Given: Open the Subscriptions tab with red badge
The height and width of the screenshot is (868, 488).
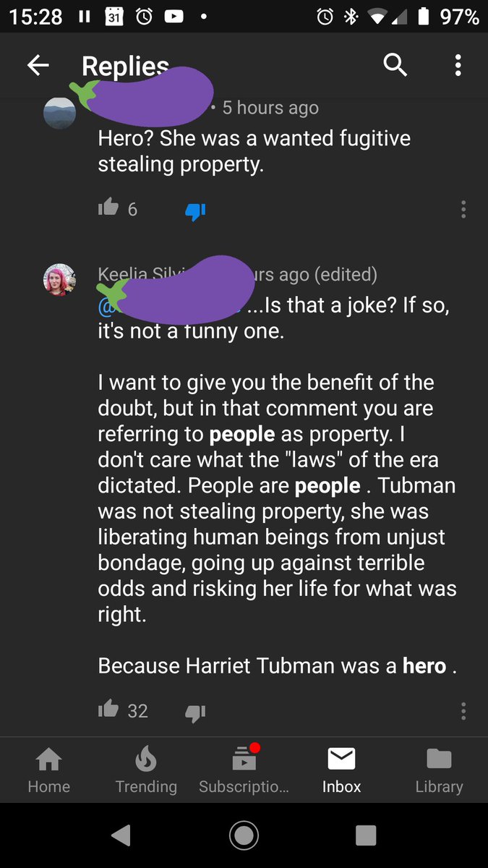Looking at the screenshot, I should coord(244,770).
